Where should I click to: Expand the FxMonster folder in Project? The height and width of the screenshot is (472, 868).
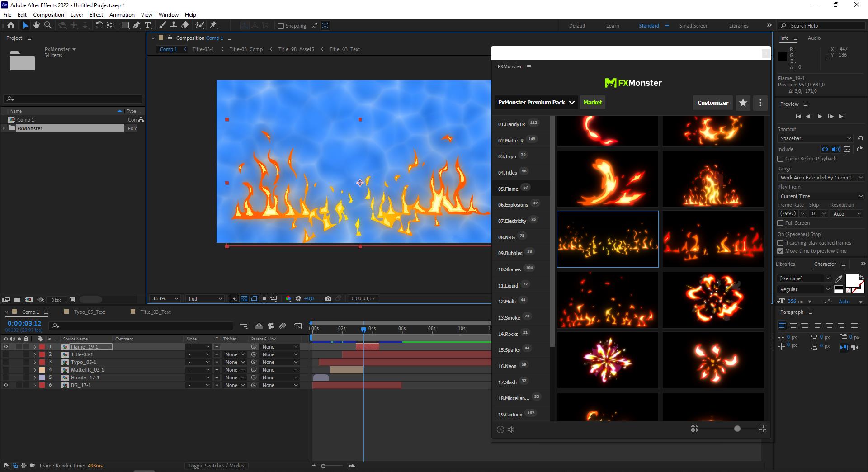[x=4, y=128]
